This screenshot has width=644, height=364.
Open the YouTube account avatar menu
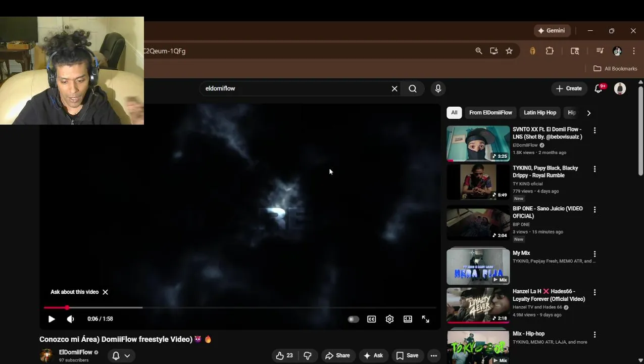click(x=620, y=88)
